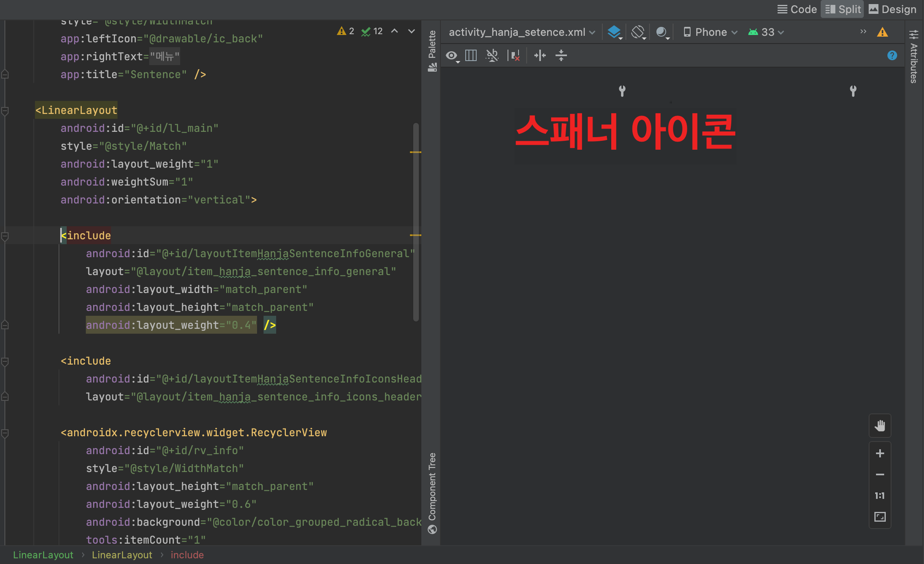Screen dimensions: 924x564
Task: Open the design surface layers selector
Action: click(x=615, y=32)
